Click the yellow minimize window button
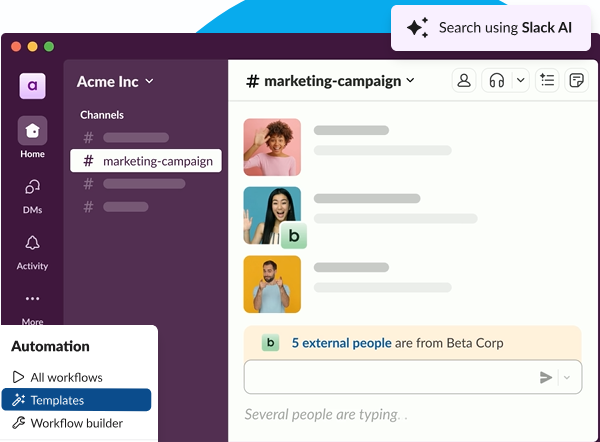 tap(33, 47)
